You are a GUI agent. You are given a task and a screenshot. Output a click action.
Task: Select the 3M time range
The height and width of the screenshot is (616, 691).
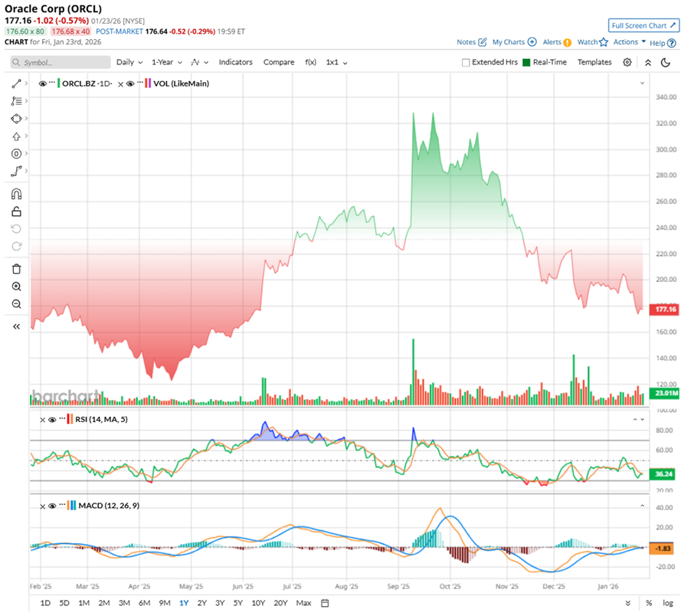[124, 603]
